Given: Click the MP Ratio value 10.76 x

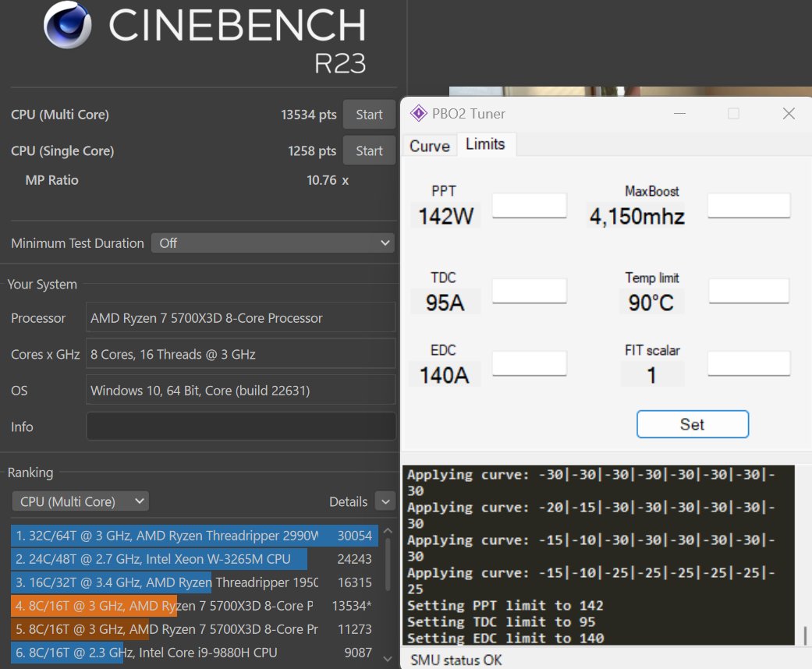Looking at the screenshot, I should [328, 180].
